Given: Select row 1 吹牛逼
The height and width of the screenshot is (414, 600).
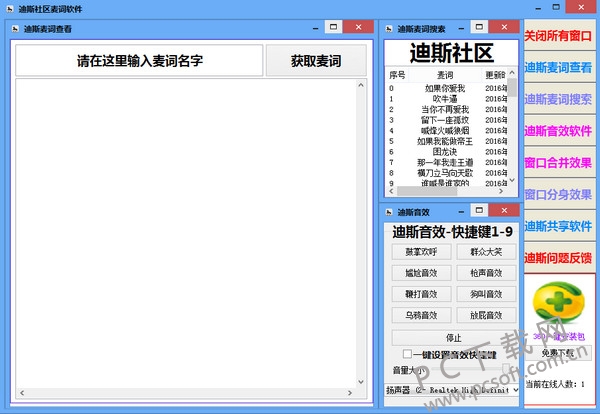Looking at the screenshot, I should [x=447, y=99].
